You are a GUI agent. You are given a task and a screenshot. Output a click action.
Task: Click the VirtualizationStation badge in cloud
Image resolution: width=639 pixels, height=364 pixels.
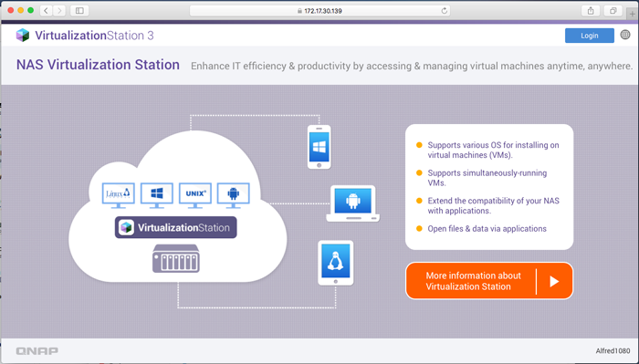175,227
